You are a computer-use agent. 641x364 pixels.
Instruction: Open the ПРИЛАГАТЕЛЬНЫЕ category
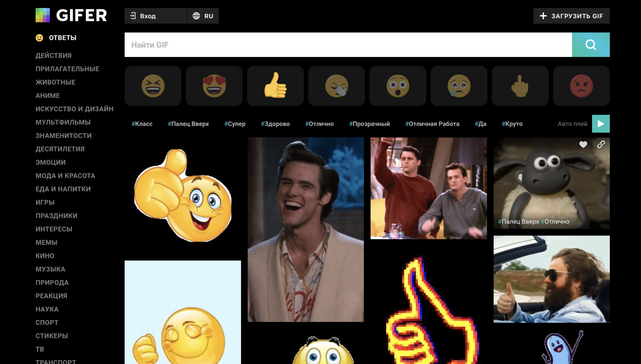67,69
